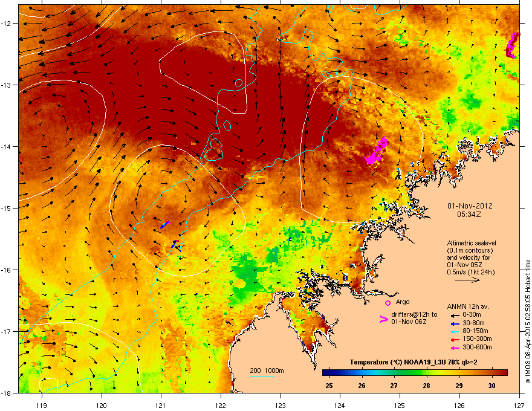Click the 0.5m/s velocity scale arrow
Screen dimensions: 532x411
coord(467,280)
